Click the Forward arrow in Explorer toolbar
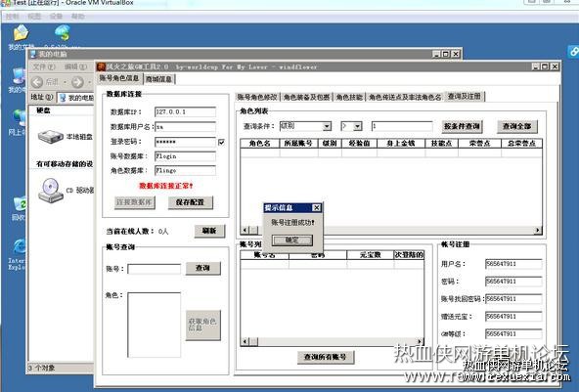579x392 pixels. tap(77, 81)
